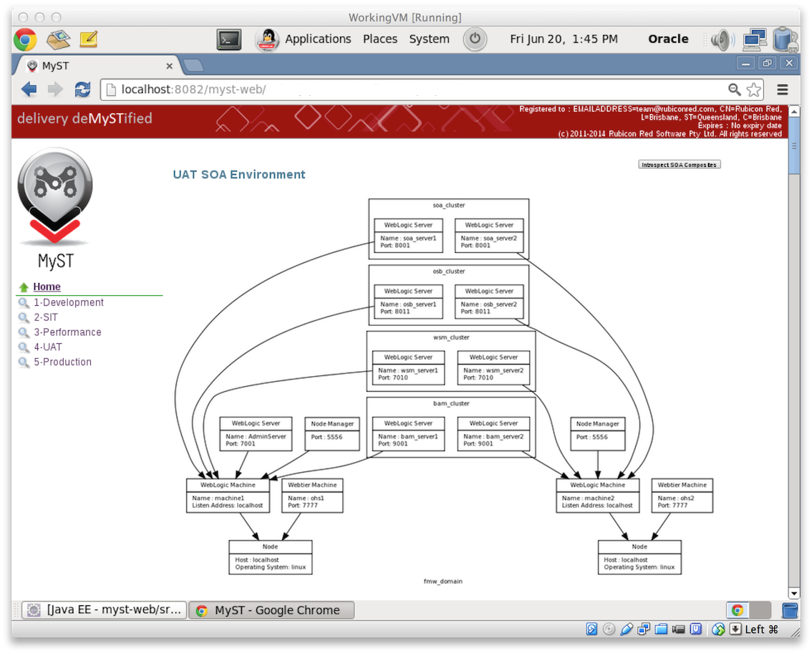Open a new Chrome tab
The image size is (812, 654).
coord(193,65)
